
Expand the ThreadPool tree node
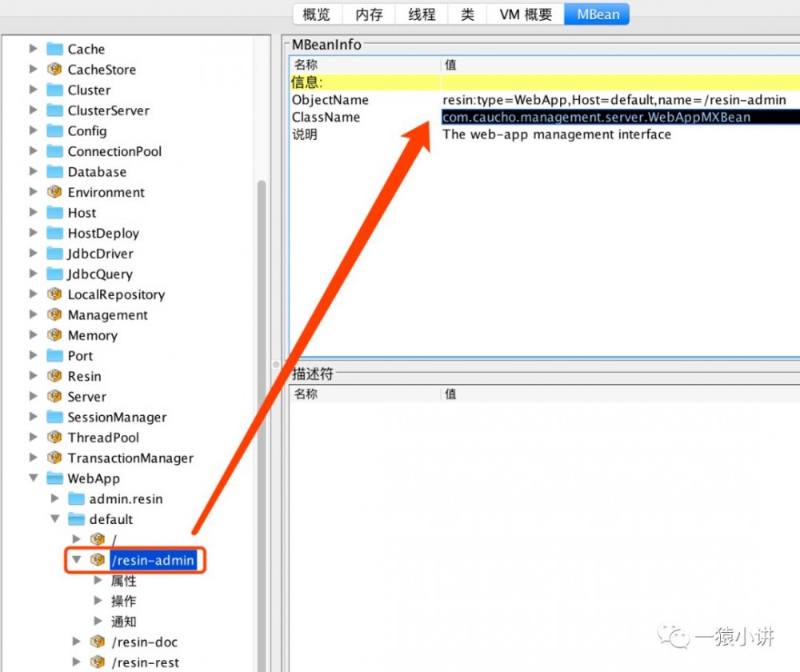(33, 437)
